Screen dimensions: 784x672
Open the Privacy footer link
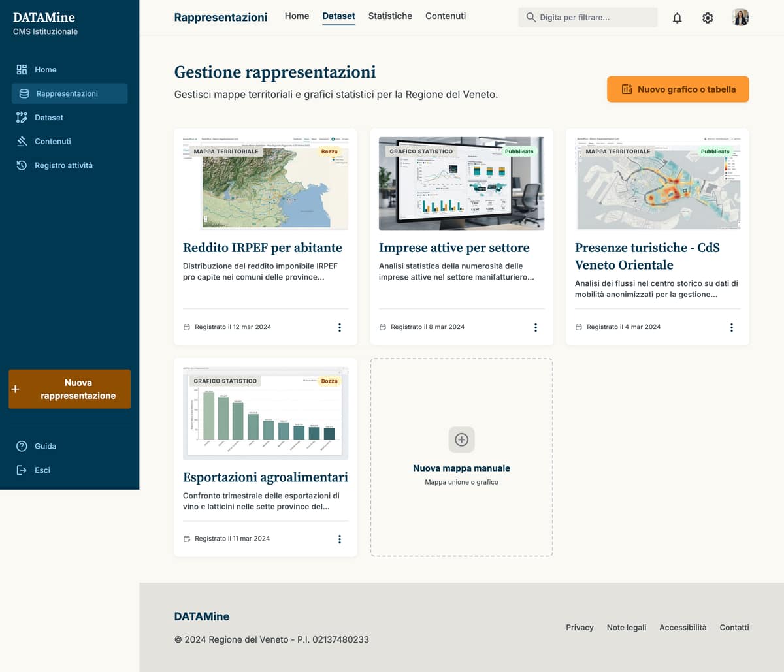(580, 627)
